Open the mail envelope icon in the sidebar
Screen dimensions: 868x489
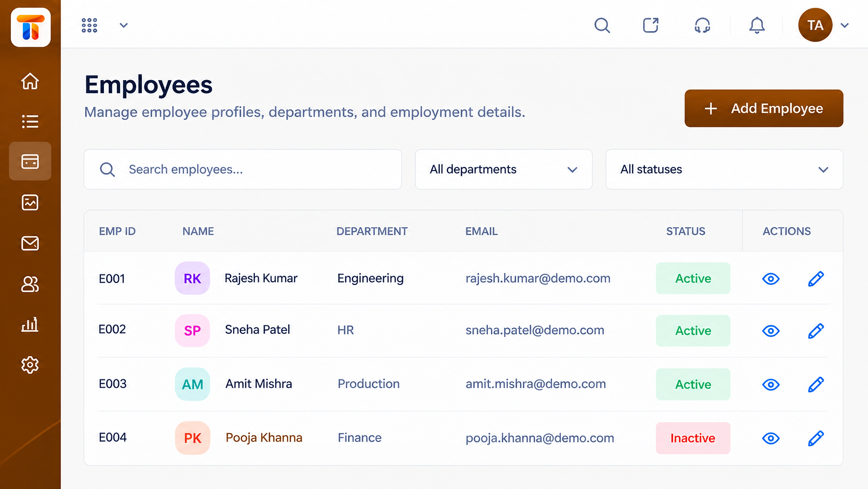pyautogui.click(x=30, y=243)
